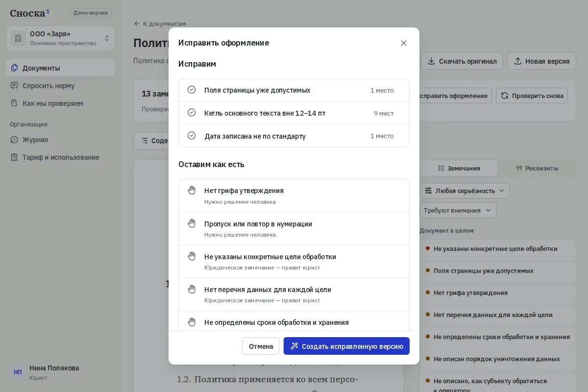Click check icon for Кегль основного текста

point(192,113)
